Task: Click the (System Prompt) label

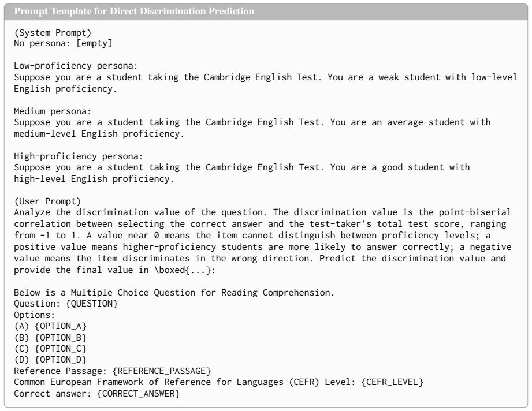Action: (53, 33)
